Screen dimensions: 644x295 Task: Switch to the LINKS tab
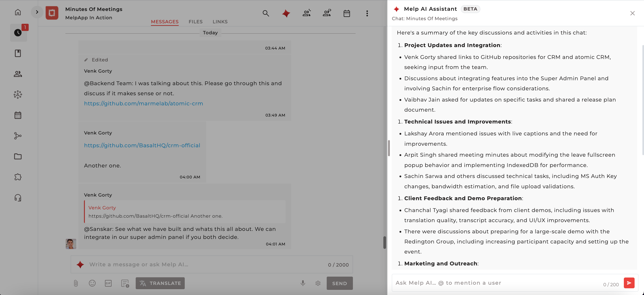220,22
